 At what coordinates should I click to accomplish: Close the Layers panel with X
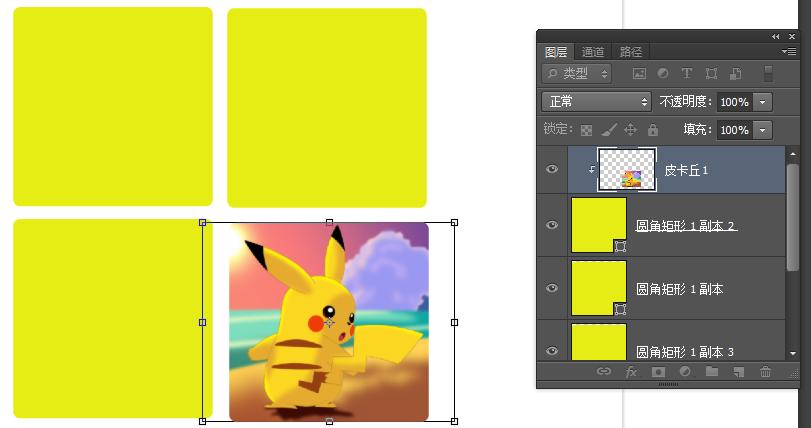click(x=792, y=36)
